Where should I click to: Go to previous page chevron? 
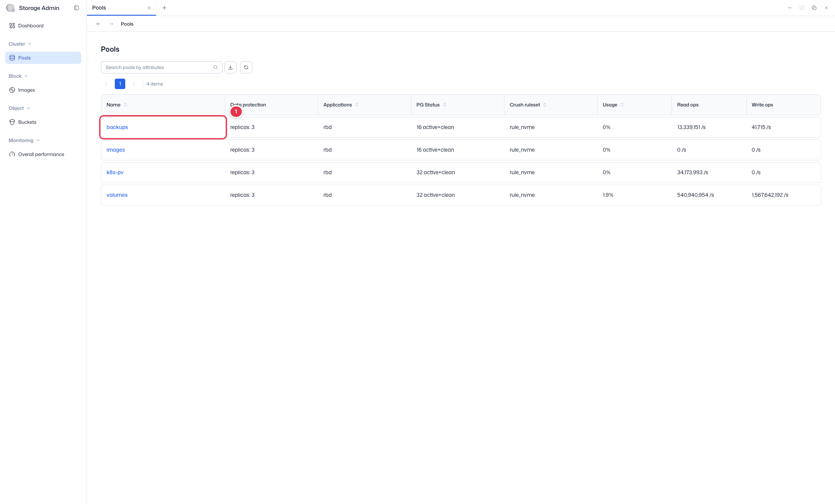(106, 84)
